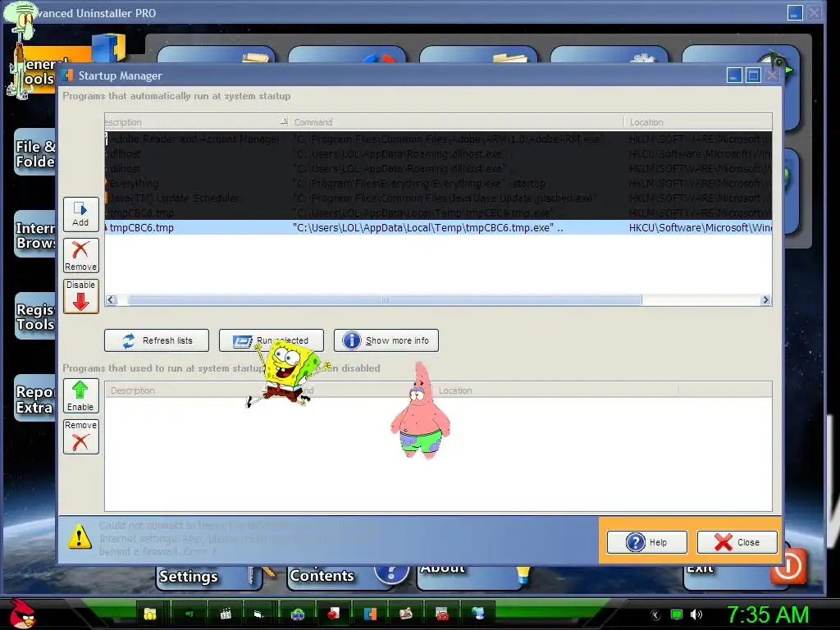
Task: Remove the selected startup entry (upper Remove)
Action: click(81, 256)
